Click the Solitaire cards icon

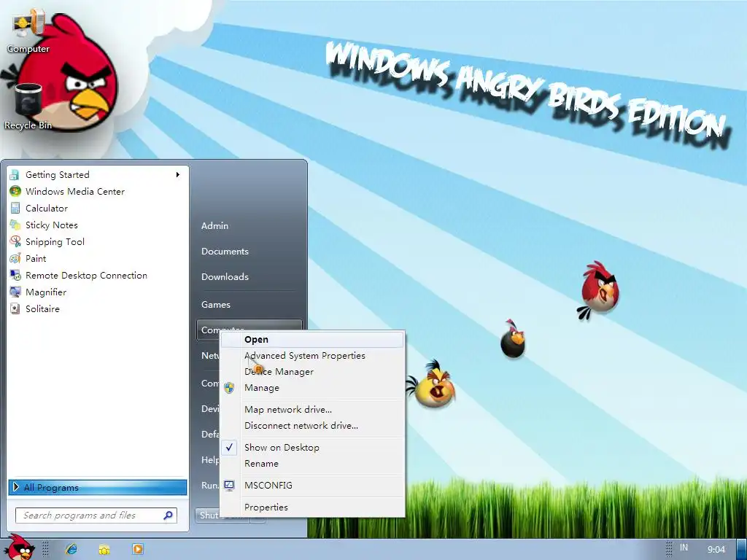click(15, 308)
